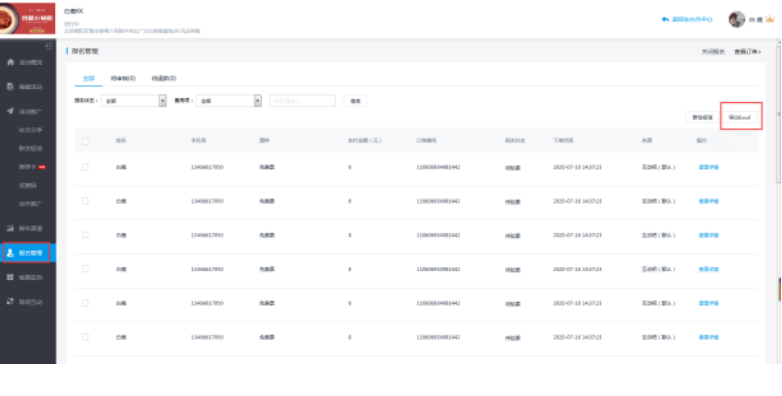Screen dimensions: 782x396
Task: Click the blue return arrow in the header
Action: (x=665, y=19)
